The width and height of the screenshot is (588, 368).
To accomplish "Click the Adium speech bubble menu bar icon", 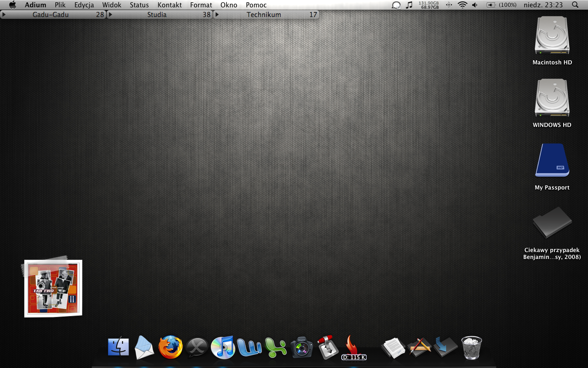I will point(396,5).
